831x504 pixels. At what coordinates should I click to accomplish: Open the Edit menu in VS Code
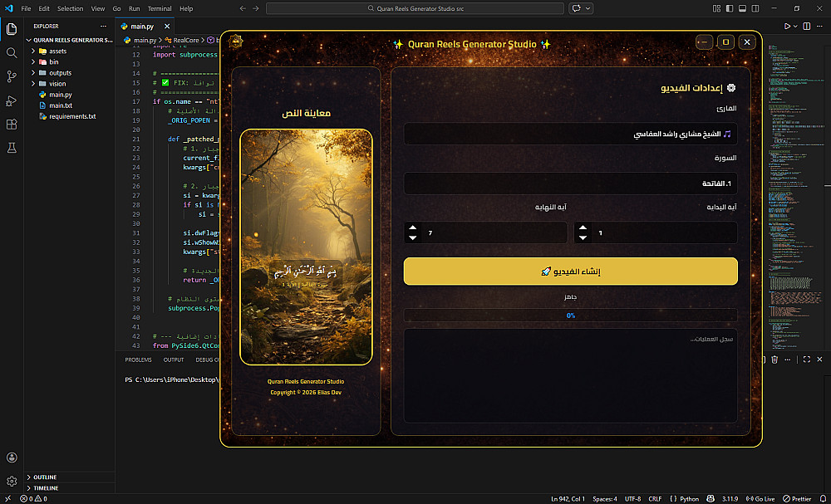pyautogui.click(x=44, y=8)
